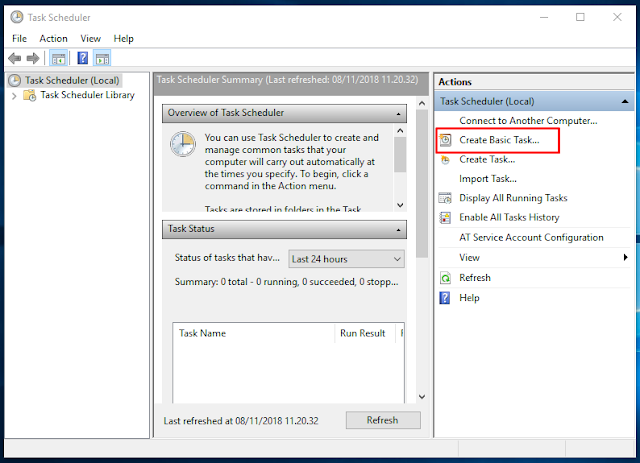Open the Help menu in menu bar

(123, 39)
